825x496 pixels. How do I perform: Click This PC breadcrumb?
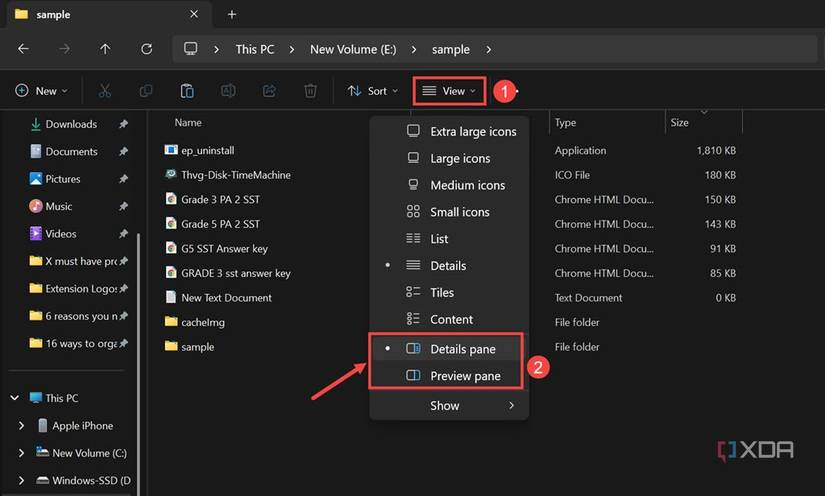pyautogui.click(x=255, y=49)
